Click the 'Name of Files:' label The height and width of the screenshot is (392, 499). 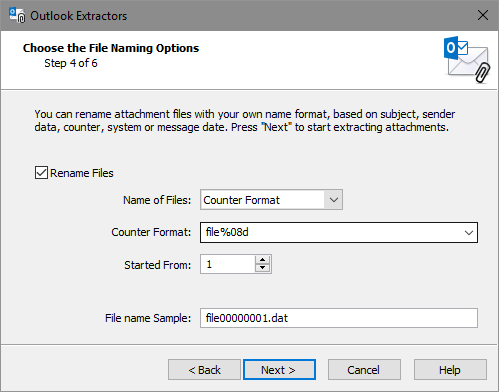click(x=157, y=200)
